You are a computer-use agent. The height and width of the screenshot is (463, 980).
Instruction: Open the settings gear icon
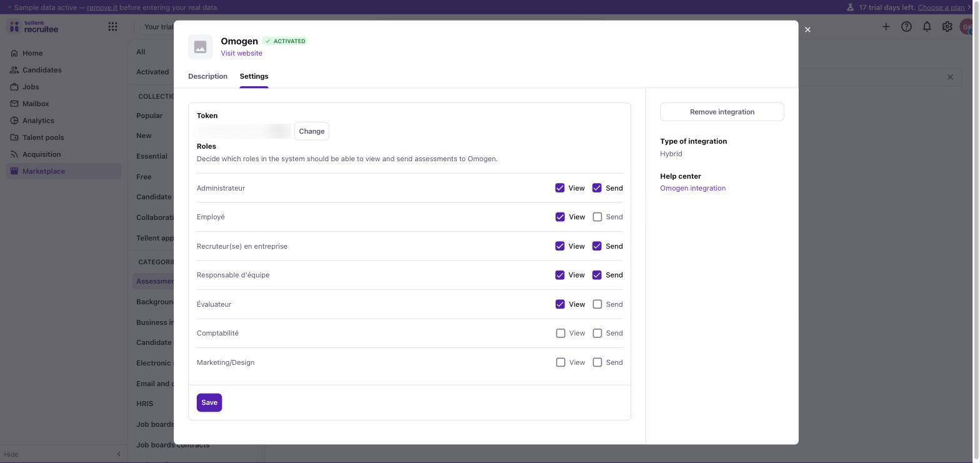tap(947, 27)
